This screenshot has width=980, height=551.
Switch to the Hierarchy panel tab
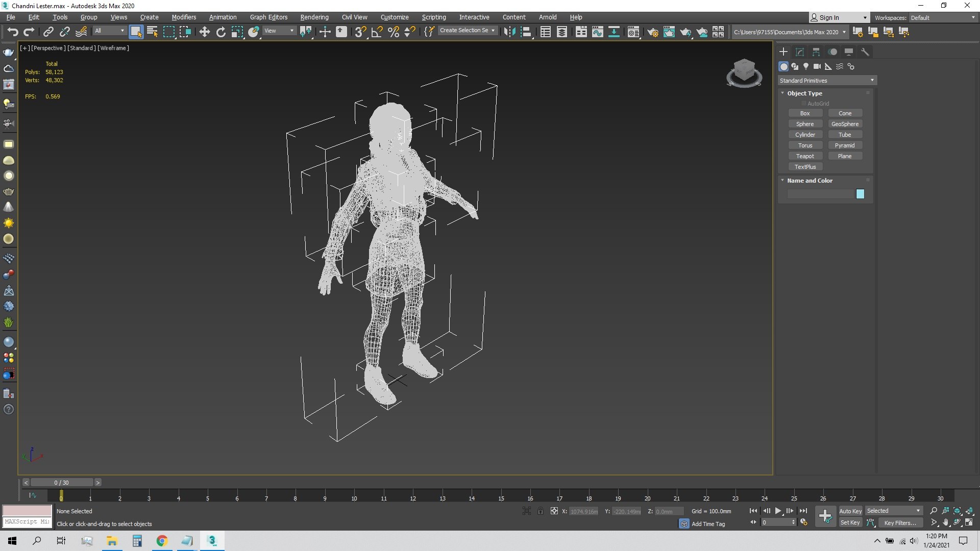point(816,52)
